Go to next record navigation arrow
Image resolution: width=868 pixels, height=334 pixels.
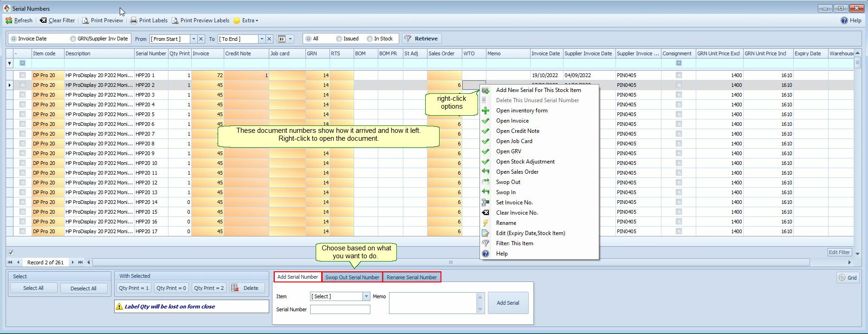[72, 262]
